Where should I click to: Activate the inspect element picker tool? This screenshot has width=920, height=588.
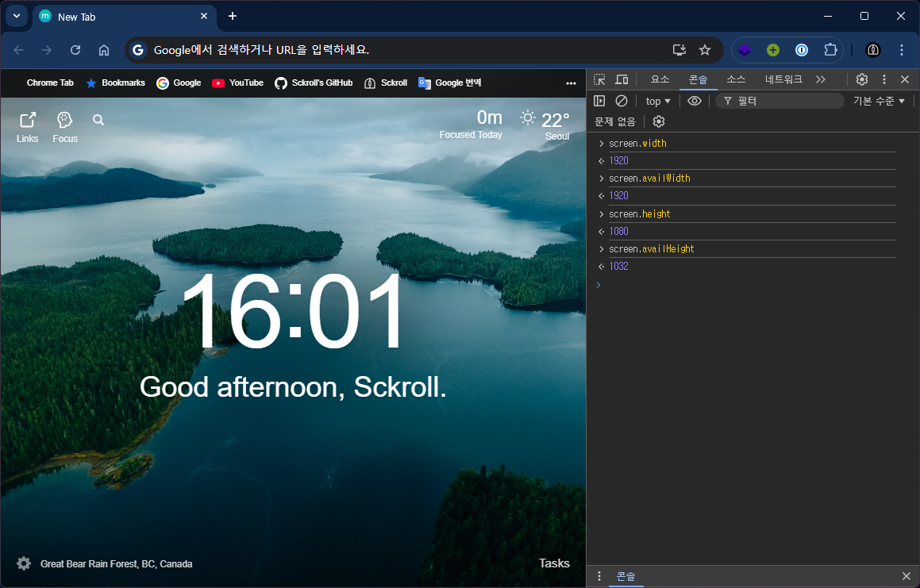599,79
